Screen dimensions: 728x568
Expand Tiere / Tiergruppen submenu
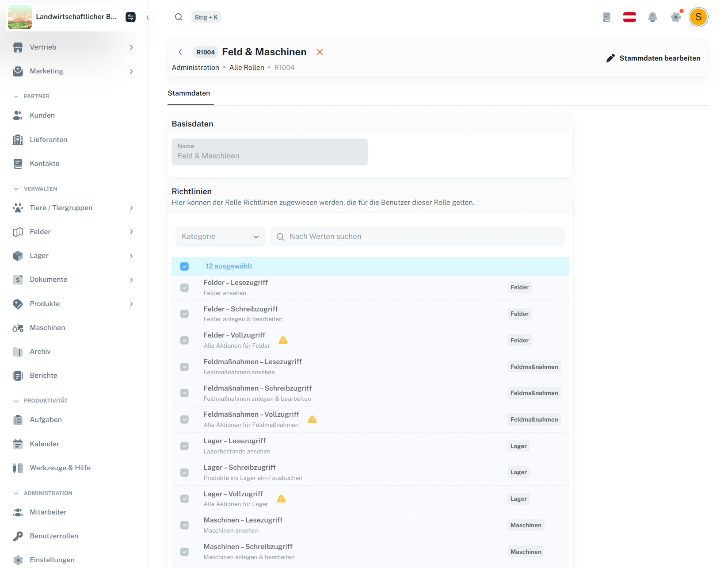131,208
